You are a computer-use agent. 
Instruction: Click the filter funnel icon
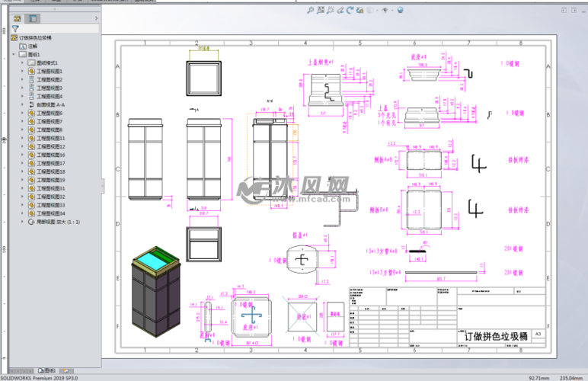pos(15,28)
